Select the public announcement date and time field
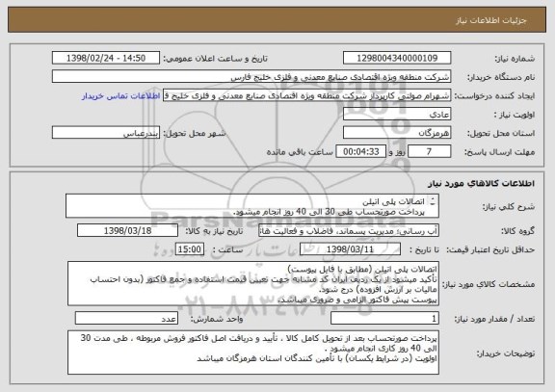Image resolution: width=555 pixels, height=392 pixels. pos(106,58)
